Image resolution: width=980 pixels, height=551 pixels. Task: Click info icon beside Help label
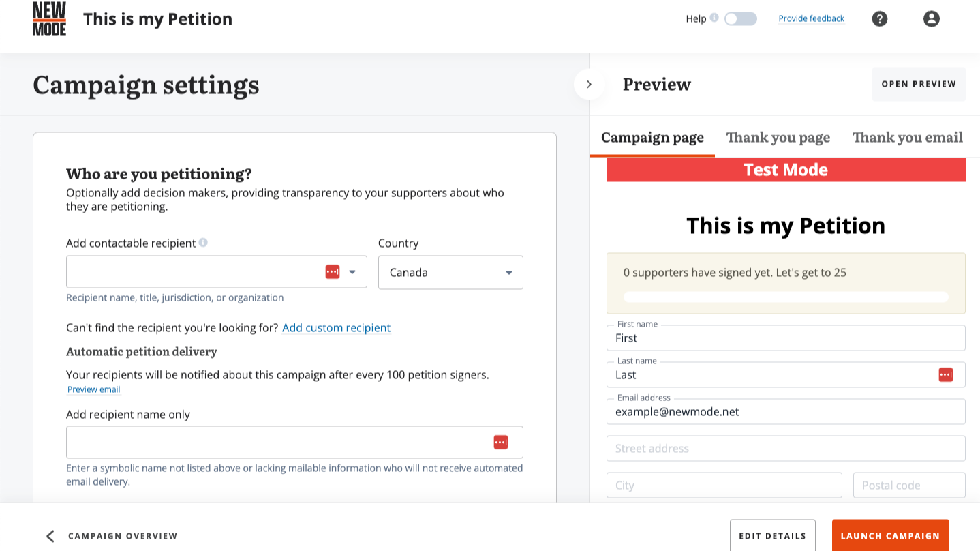point(714,18)
